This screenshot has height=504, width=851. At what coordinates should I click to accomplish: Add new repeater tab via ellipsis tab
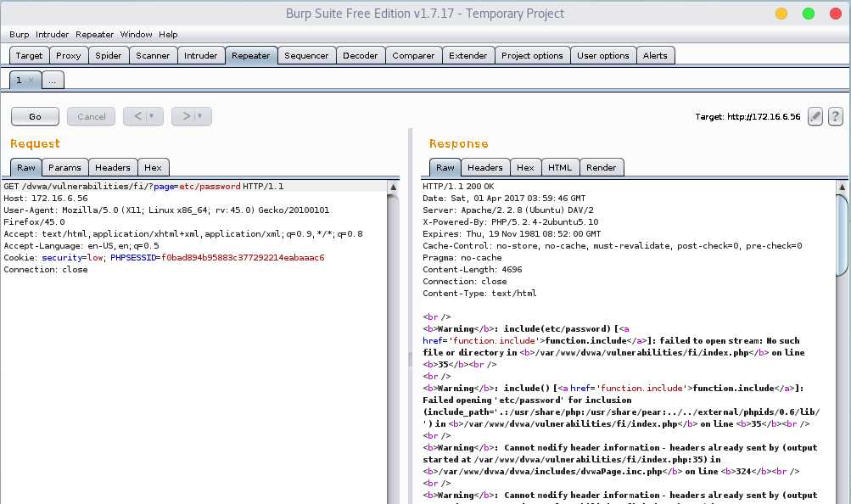[x=53, y=81]
